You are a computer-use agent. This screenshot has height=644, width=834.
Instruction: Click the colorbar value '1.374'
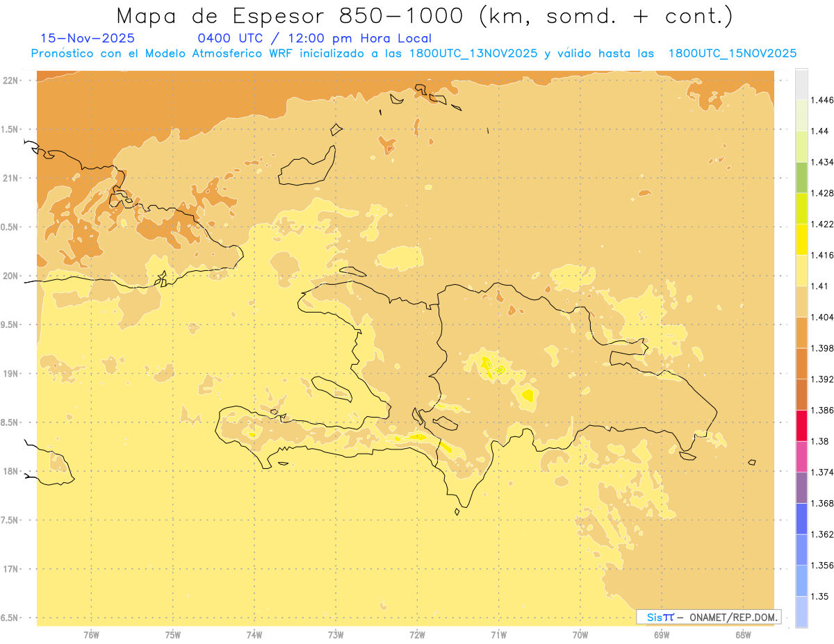coord(822,472)
